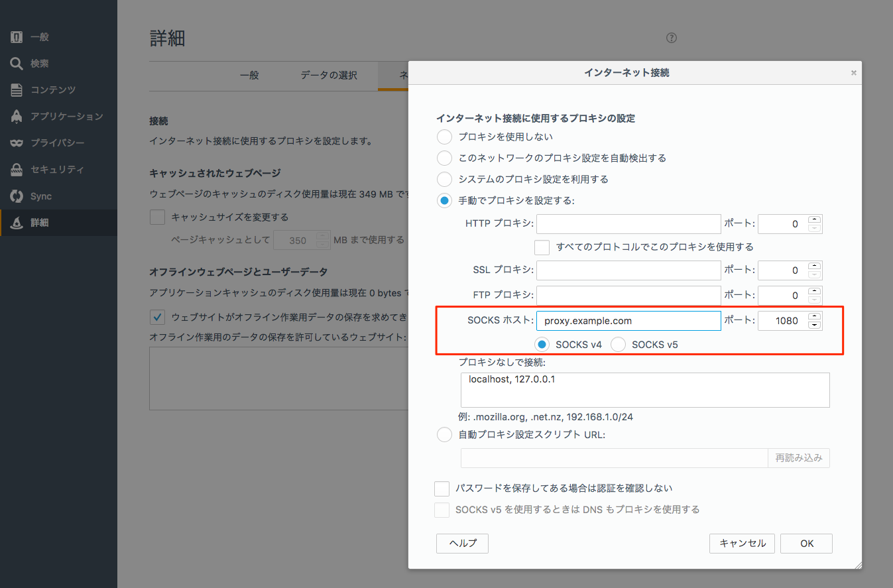The height and width of the screenshot is (588, 893).
Task: Increase SSL proxy port value
Action: pyautogui.click(x=815, y=266)
